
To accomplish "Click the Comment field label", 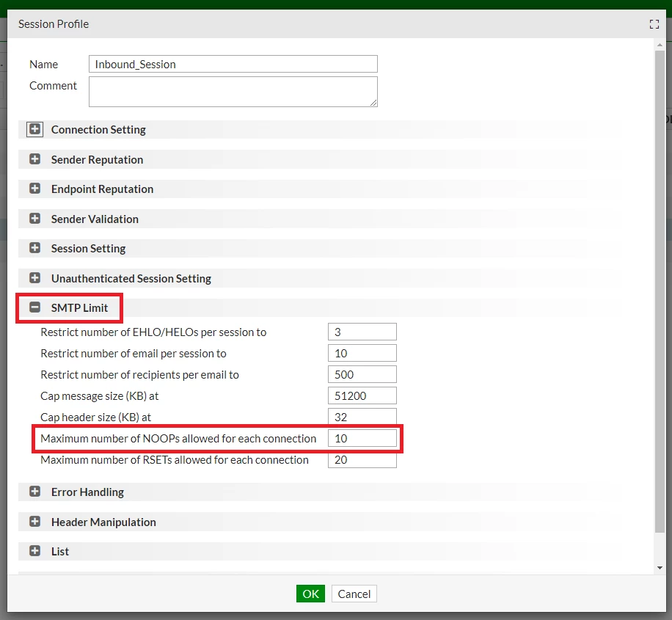I will [53, 86].
